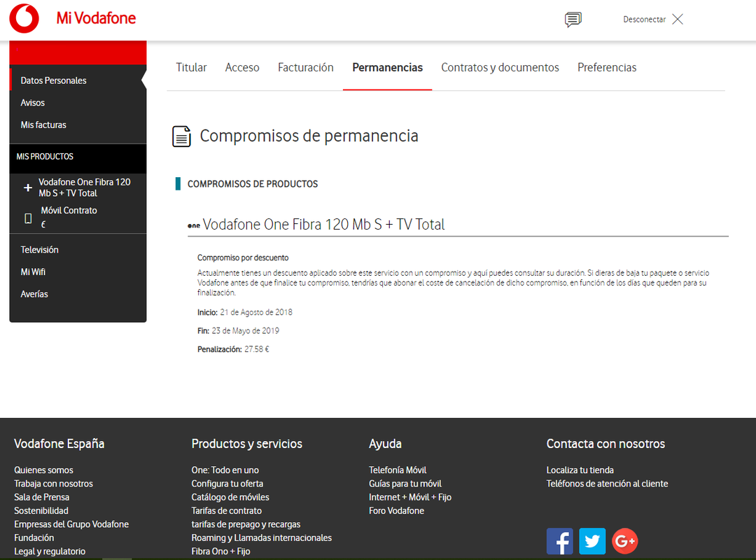Click tarifas de prepago y recargas link
The width and height of the screenshot is (756, 560).
coord(246,524)
